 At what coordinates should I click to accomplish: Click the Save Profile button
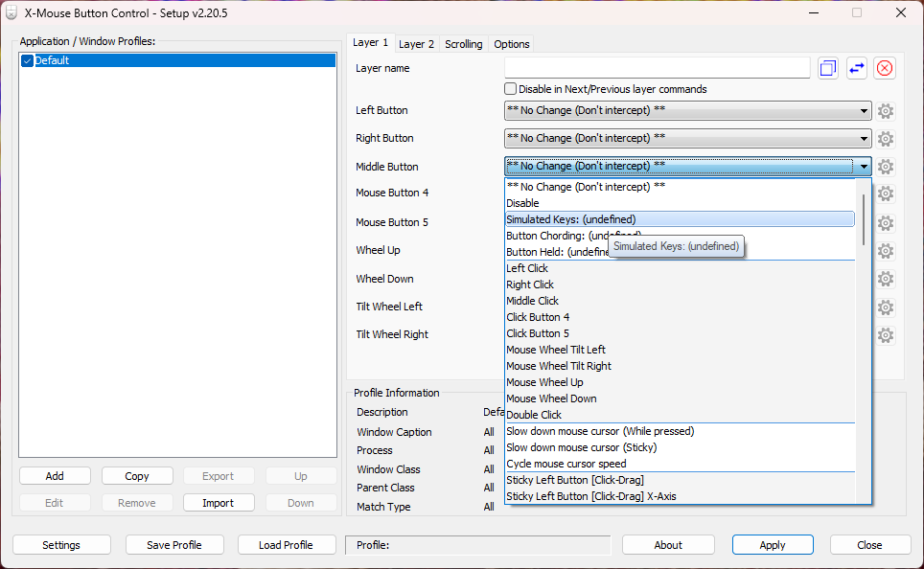174,545
